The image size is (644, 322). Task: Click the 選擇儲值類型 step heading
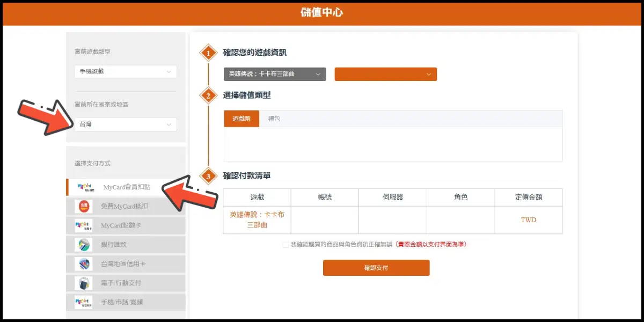(247, 96)
